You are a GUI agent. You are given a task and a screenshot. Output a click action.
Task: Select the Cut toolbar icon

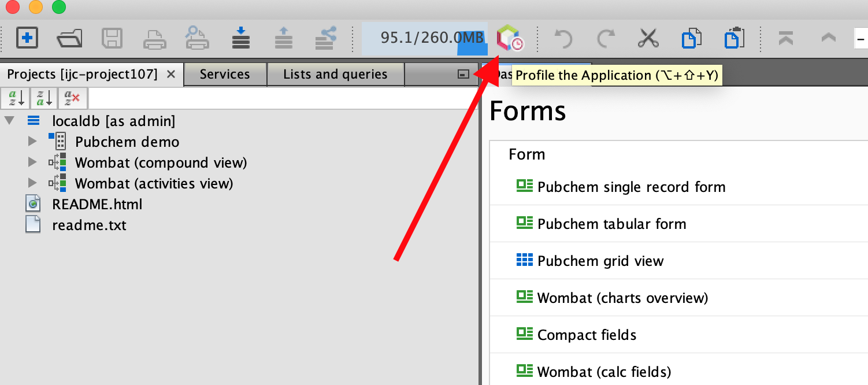648,38
